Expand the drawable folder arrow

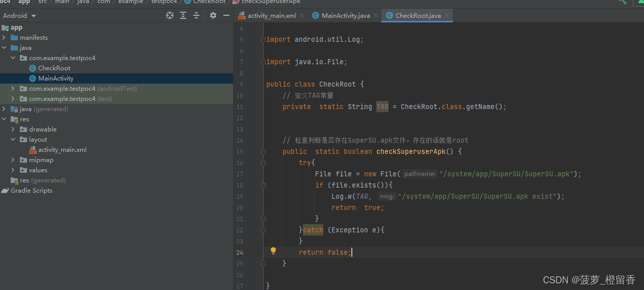[x=14, y=129]
